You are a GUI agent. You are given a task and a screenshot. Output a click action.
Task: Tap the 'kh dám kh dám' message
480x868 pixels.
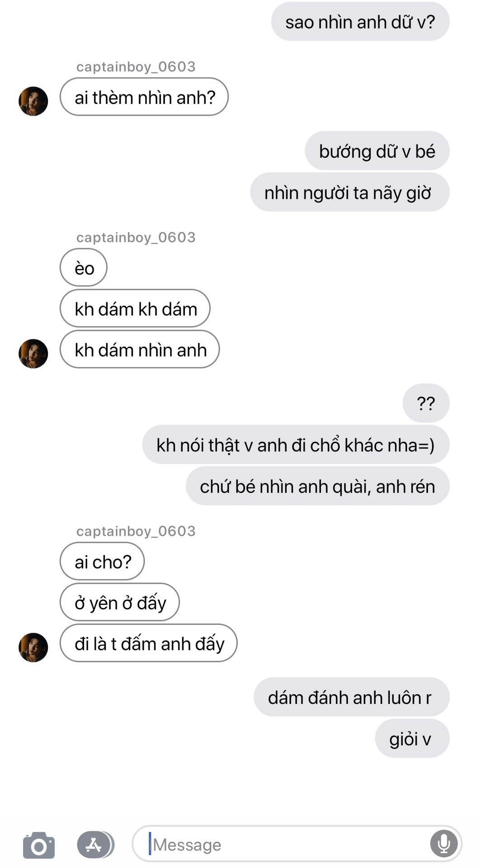(x=135, y=308)
